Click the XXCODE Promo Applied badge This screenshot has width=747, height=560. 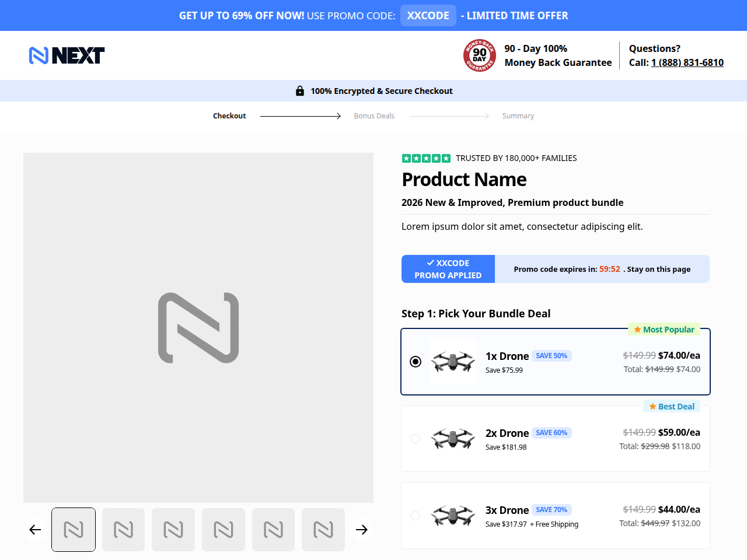click(448, 269)
